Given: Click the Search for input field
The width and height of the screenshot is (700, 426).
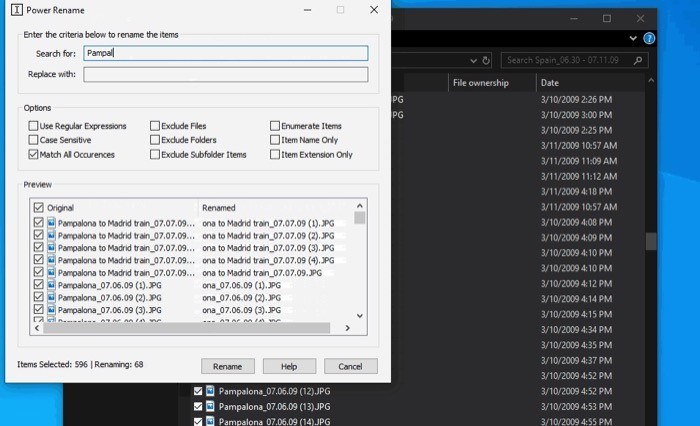Looking at the screenshot, I should [225, 53].
